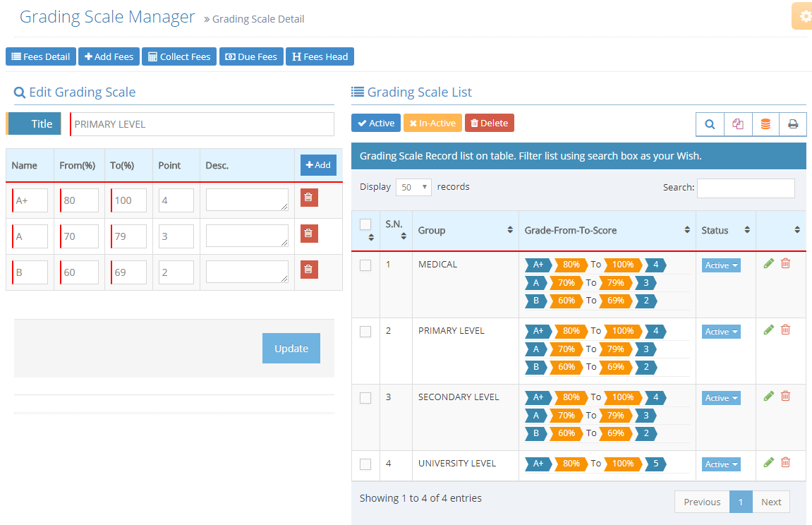This screenshot has width=812, height=525.
Task: Toggle the select-all checkbox in table header
Action: tap(365, 224)
